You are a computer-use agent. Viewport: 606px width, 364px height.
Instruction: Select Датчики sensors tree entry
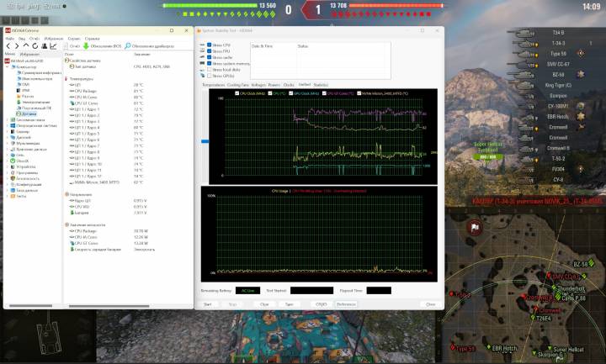(29, 113)
